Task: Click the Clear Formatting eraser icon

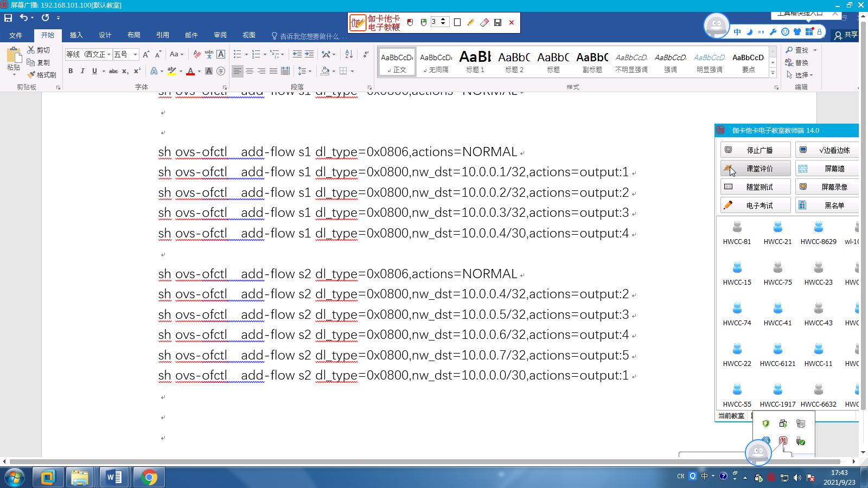Action: point(197,54)
